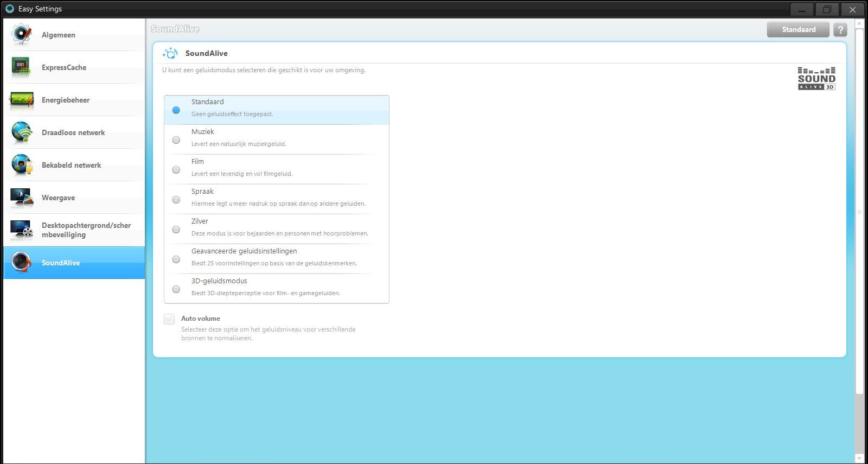Viewport: 868px width, 464px height.
Task: Minimize the Easy Settings window
Action: pos(802,9)
